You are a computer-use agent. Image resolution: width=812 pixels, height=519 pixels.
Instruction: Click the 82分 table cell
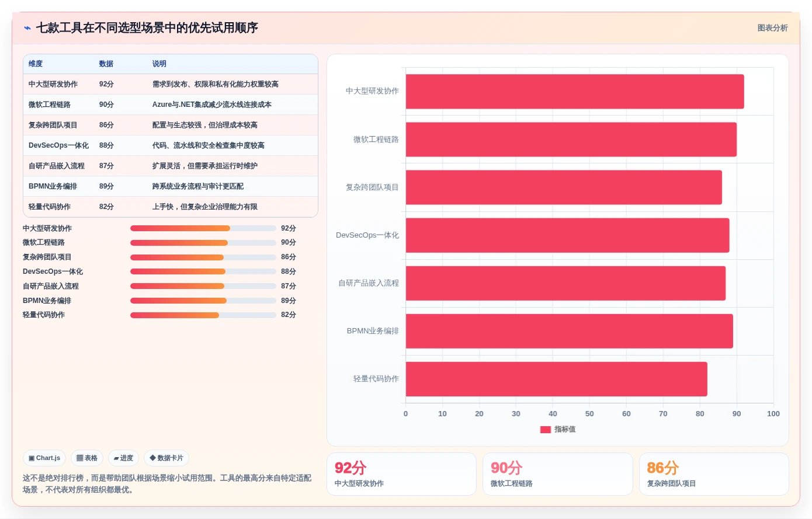tap(106, 207)
